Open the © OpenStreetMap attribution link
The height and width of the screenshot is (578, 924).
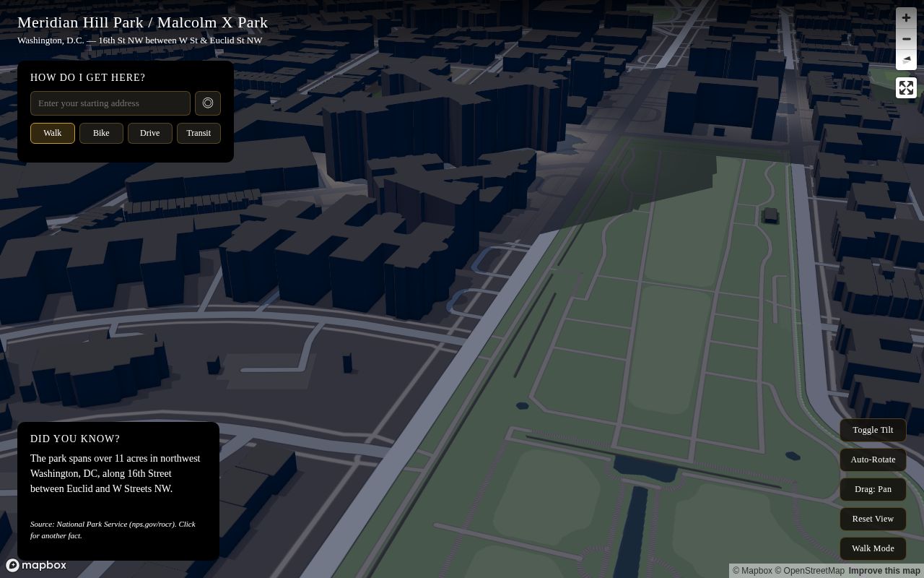pyautogui.click(x=809, y=571)
